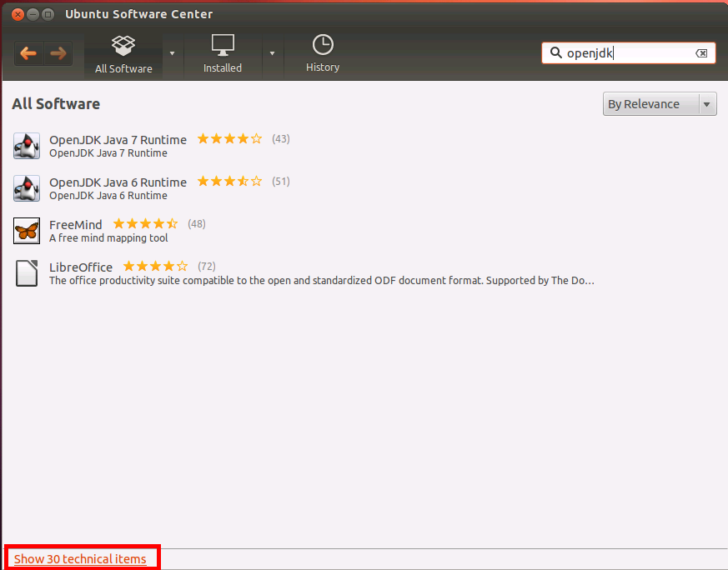Click the FreeMind star rating
This screenshot has width=728, height=570.
click(145, 224)
